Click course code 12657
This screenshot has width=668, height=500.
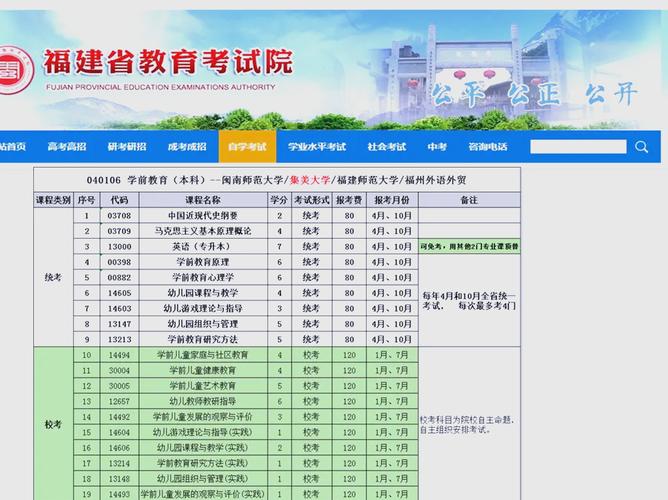[x=119, y=401]
